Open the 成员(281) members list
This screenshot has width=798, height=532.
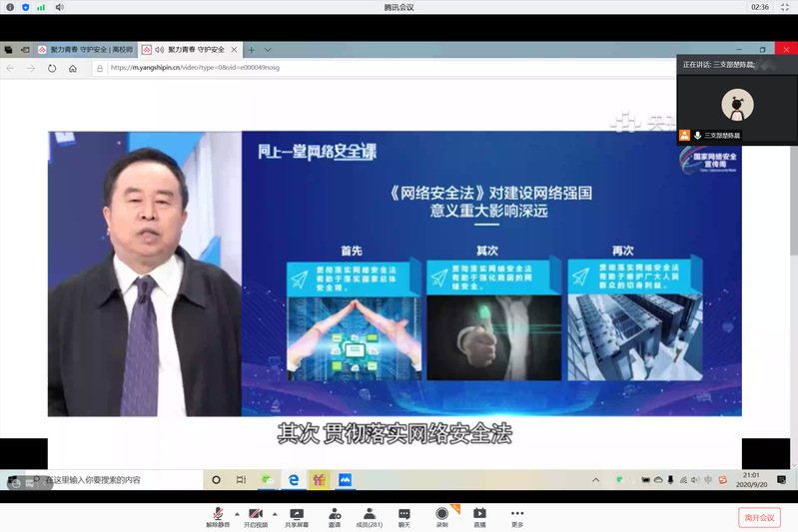pyautogui.click(x=370, y=517)
